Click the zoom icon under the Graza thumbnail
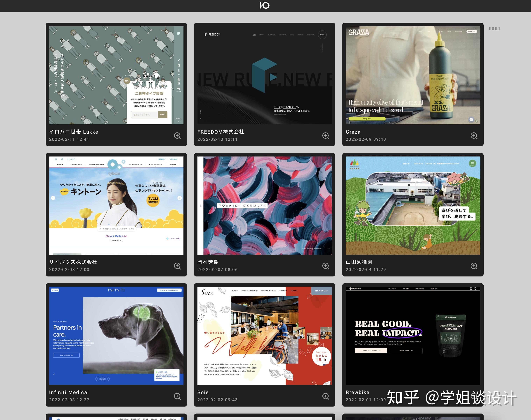Screen dimensions: 531x420 tap(474, 136)
